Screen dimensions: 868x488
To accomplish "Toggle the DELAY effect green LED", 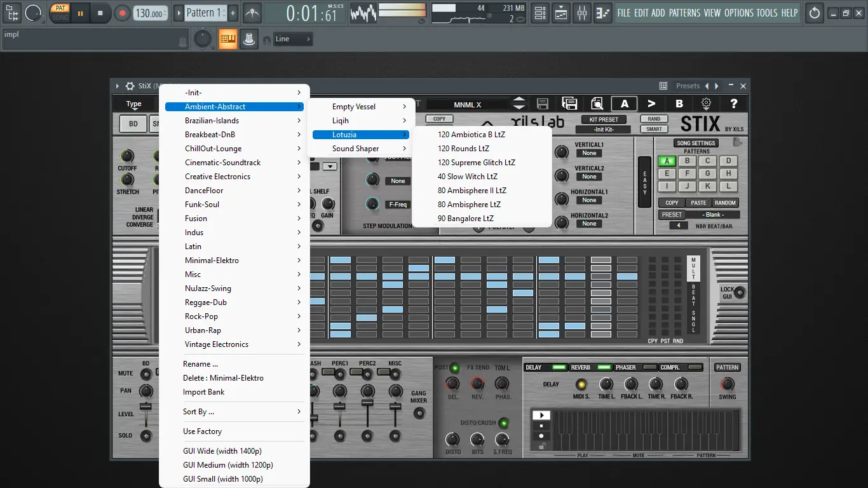I will pyautogui.click(x=559, y=367).
